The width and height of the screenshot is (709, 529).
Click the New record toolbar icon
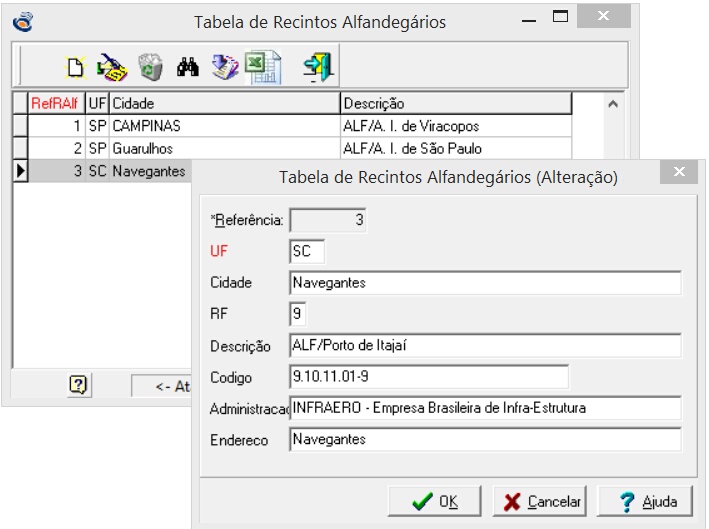(75, 68)
